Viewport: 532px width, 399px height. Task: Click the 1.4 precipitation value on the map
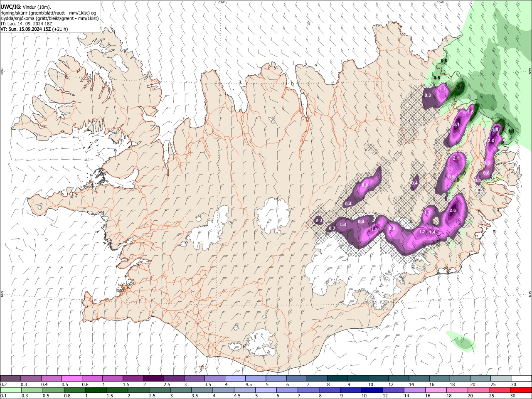pos(432,232)
